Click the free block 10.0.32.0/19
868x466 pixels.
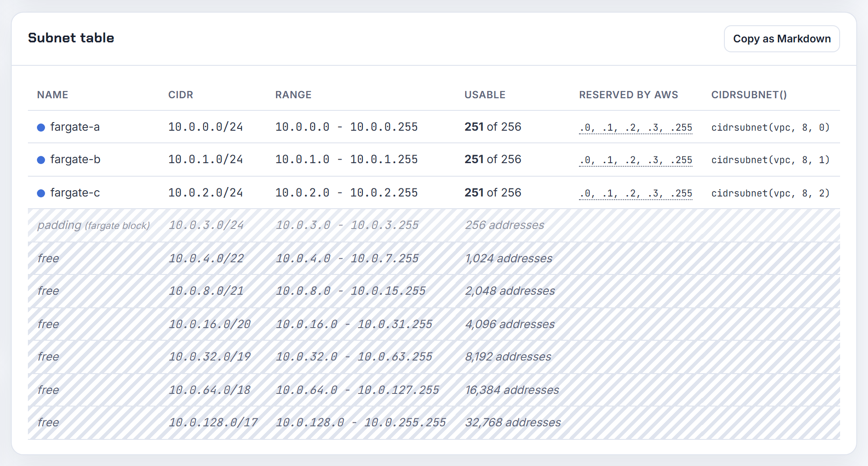[x=210, y=357]
